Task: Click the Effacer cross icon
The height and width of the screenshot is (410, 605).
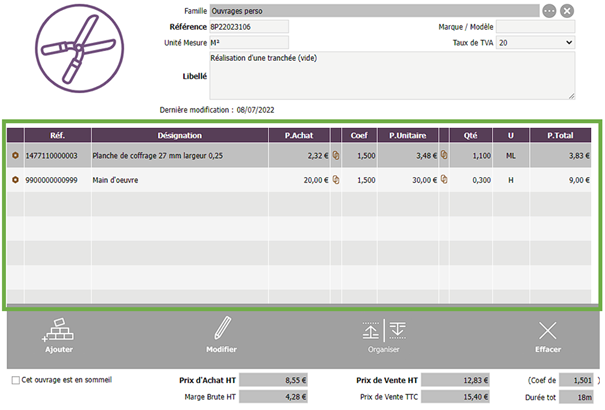Action: [x=547, y=331]
